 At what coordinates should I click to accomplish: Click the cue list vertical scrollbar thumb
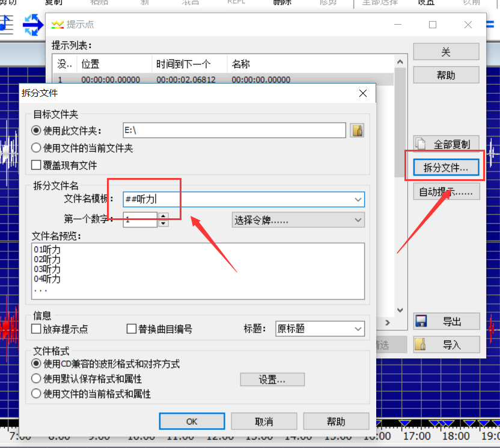pos(400,123)
